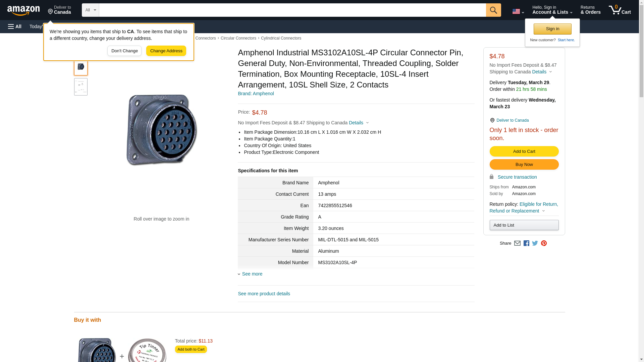The height and width of the screenshot is (362, 644).
Task: Open the country flag language selector
Action: coord(518,11)
